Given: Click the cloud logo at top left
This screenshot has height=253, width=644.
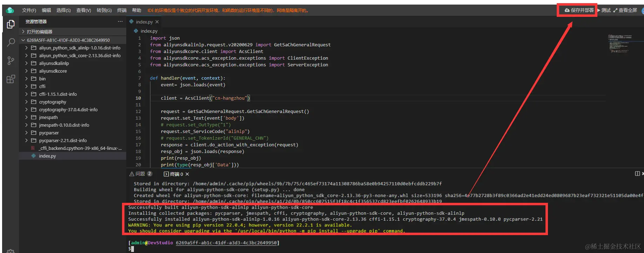Looking at the screenshot, I should (10, 10).
